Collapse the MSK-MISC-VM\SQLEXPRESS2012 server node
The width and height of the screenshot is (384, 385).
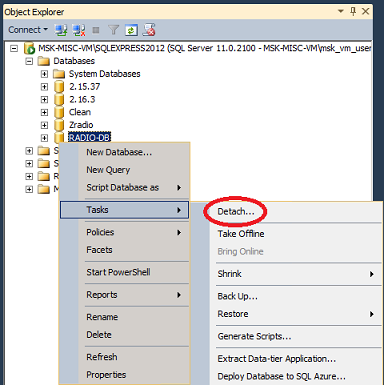14,48
